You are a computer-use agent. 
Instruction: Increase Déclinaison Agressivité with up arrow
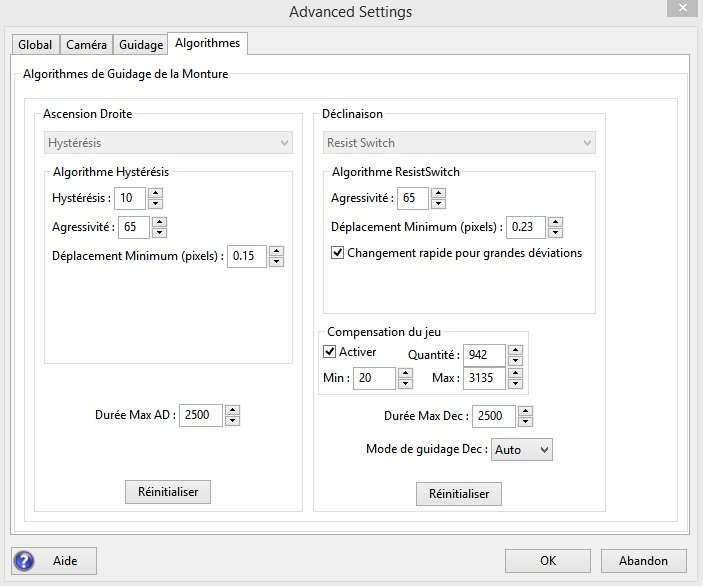(x=438, y=193)
